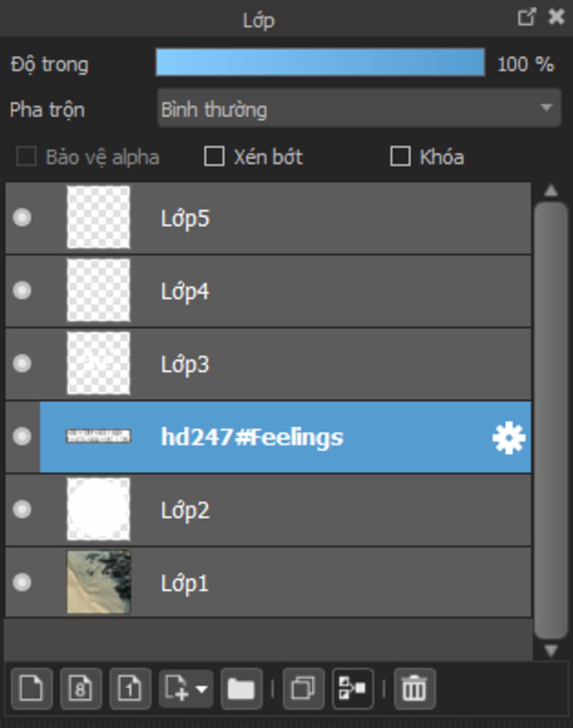Image resolution: width=573 pixels, height=728 pixels.
Task: Select the Lớp4 layer
Action: (x=269, y=291)
